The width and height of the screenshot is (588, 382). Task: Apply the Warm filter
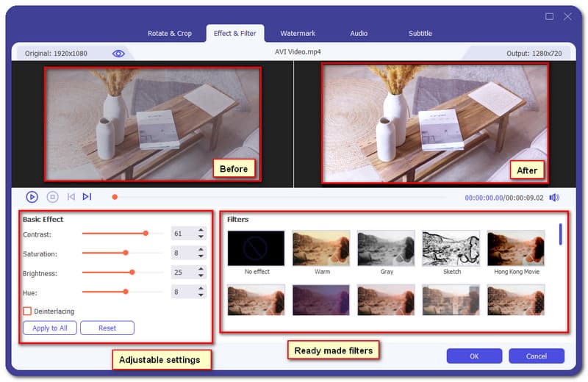point(321,248)
